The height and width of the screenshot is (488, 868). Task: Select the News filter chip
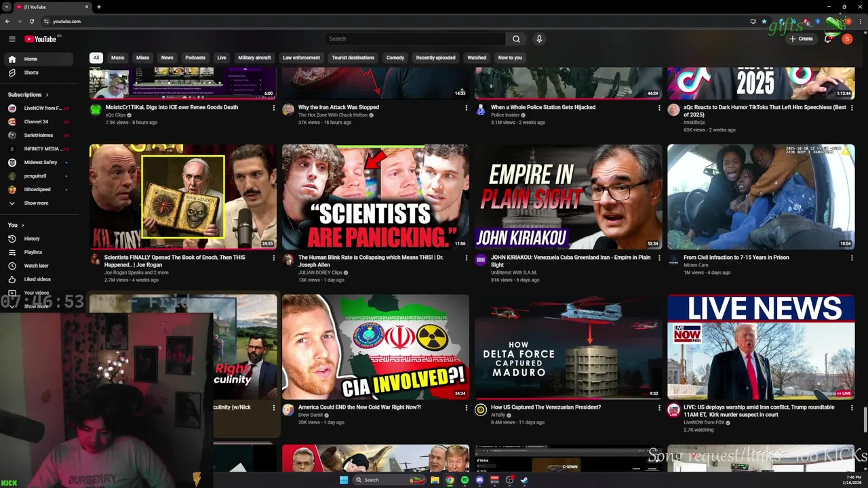167,58
